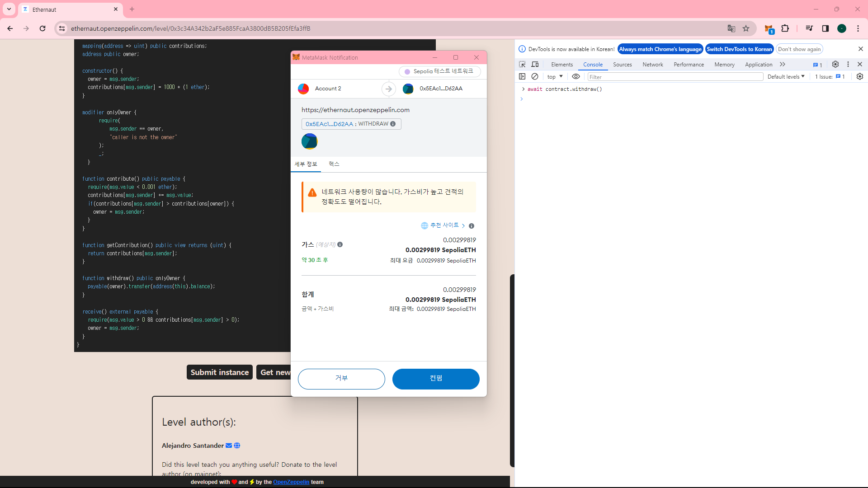Screen dimensions: 868x488
Task: Open the Chrome profile avatar
Action: [x=842, y=28]
